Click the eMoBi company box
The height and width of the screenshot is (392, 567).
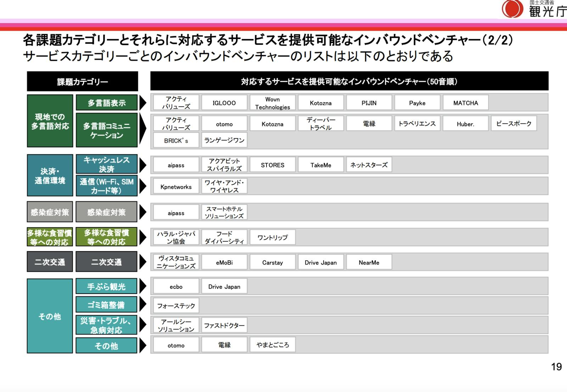pyautogui.click(x=224, y=262)
